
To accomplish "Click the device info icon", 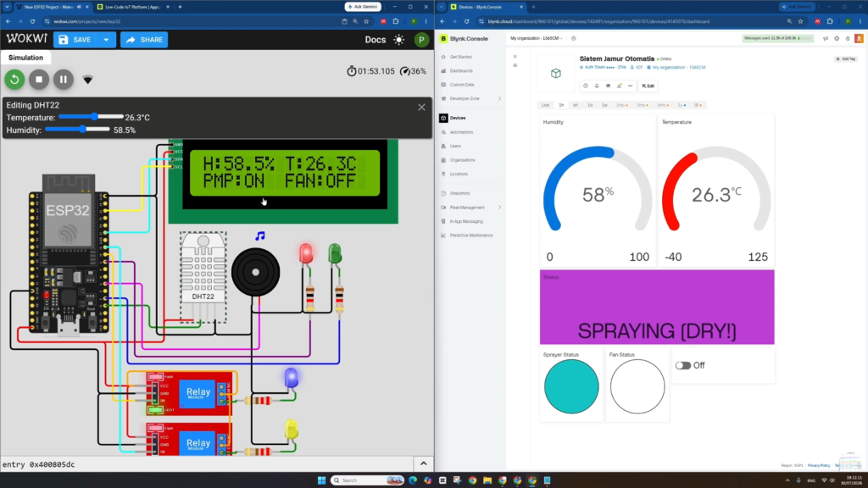I will [x=586, y=86].
